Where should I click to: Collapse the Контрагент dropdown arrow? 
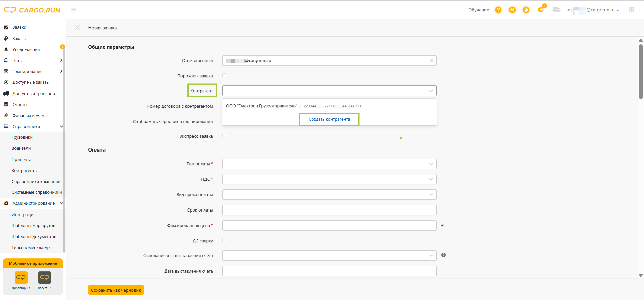[x=431, y=91]
